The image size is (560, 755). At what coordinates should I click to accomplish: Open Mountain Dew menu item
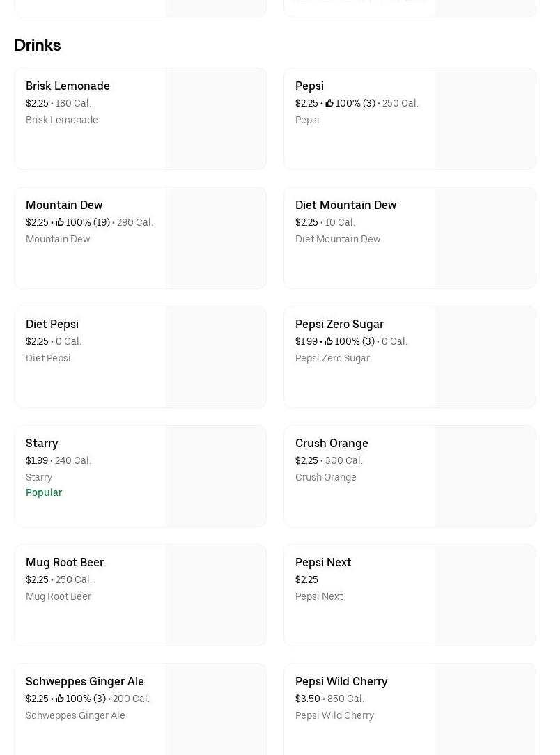coord(64,205)
